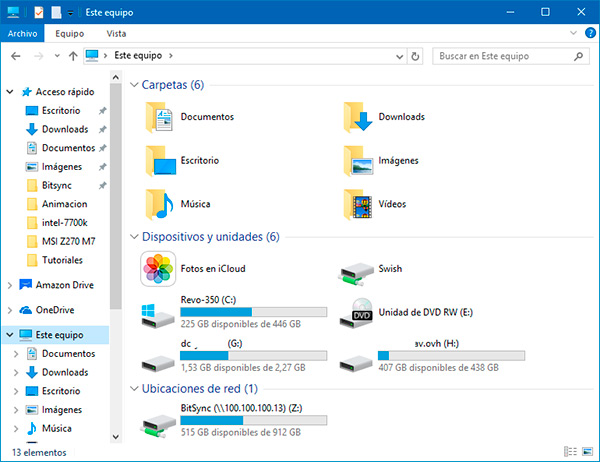
Task: Click the help question mark icon
Action: pos(588,33)
